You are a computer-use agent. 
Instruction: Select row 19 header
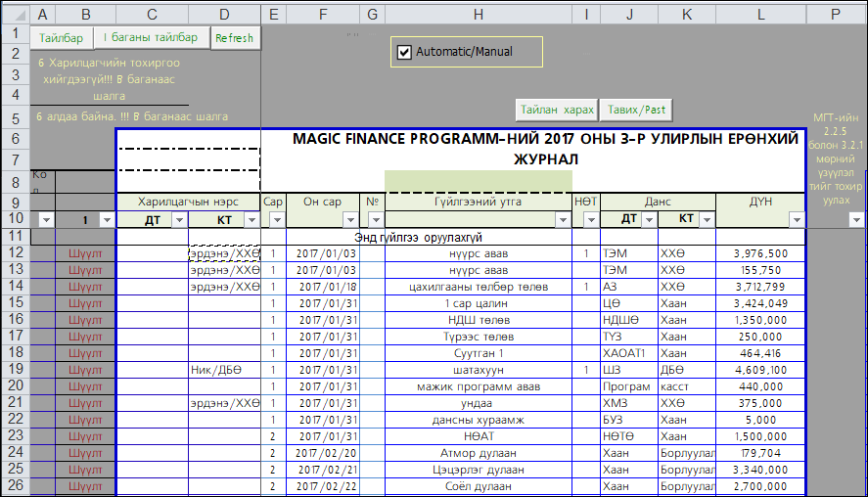[x=15, y=370]
